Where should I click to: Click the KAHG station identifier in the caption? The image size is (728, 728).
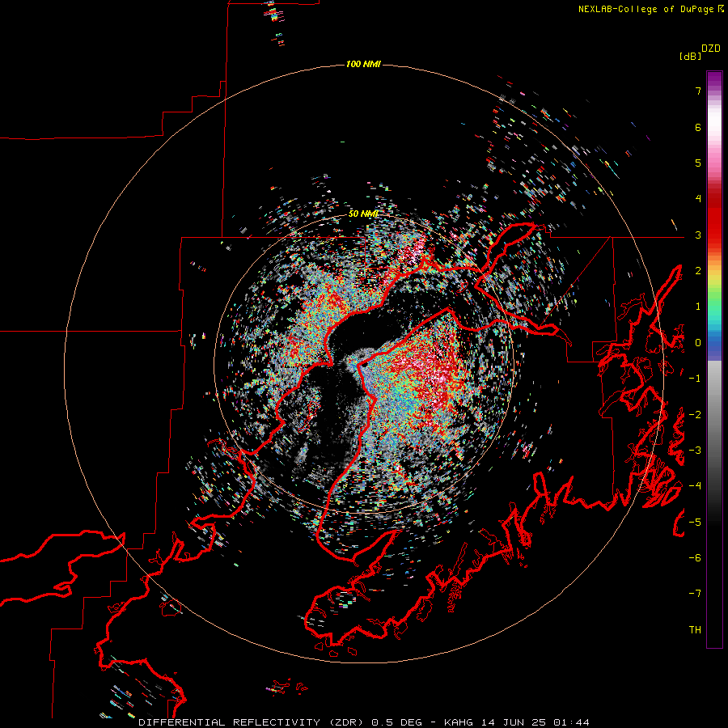[459, 722]
